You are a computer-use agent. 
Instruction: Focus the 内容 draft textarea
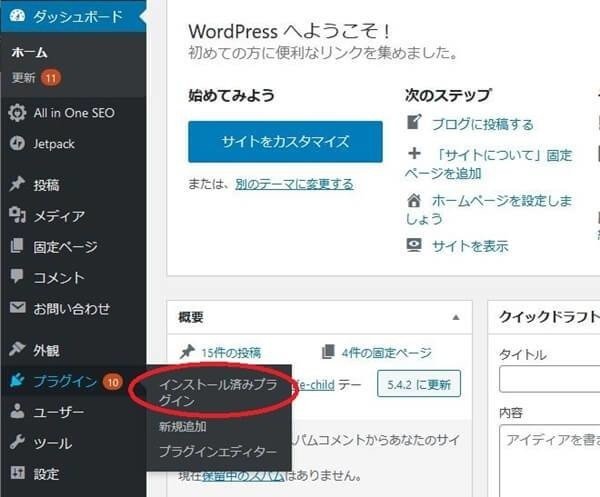[549, 461]
